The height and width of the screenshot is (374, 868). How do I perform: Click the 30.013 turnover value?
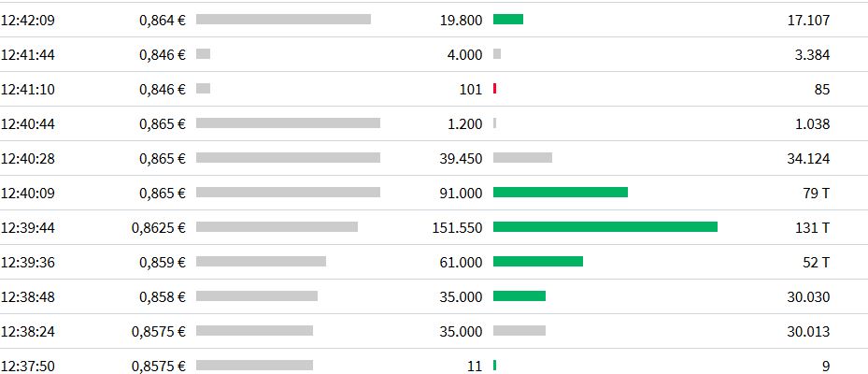(x=808, y=332)
